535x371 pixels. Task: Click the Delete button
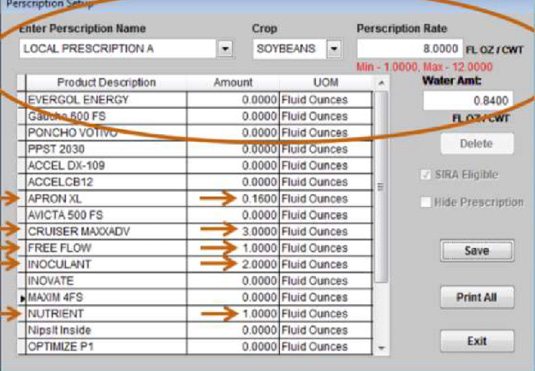click(x=477, y=144)
